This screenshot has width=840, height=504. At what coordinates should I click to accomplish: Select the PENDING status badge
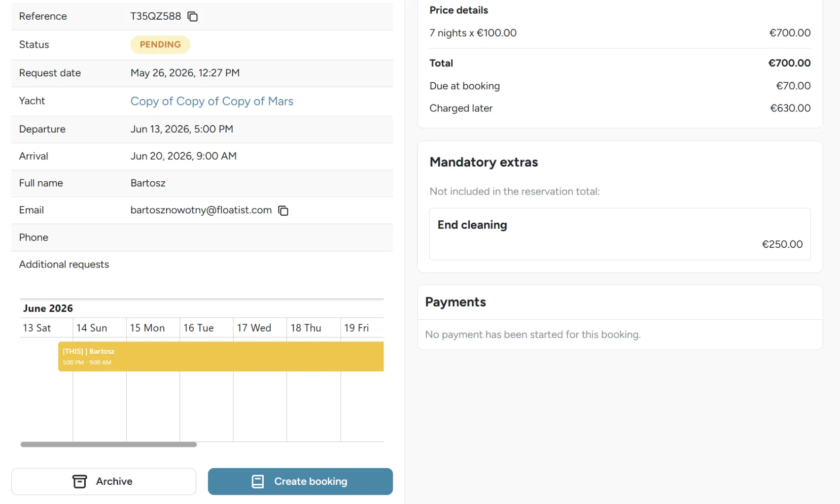160,44
